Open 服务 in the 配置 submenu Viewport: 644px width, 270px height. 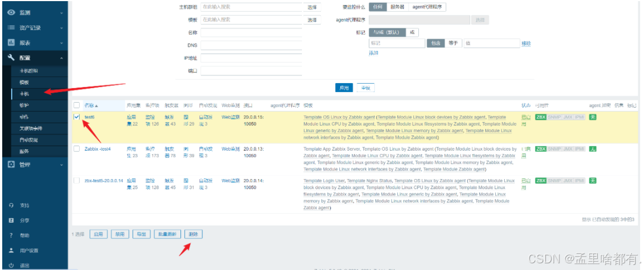coord(24,152)
